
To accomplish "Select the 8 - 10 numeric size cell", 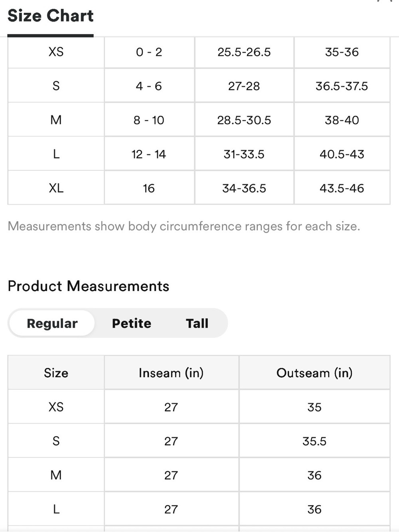I will pyautogui.click(x=149, y=120).
